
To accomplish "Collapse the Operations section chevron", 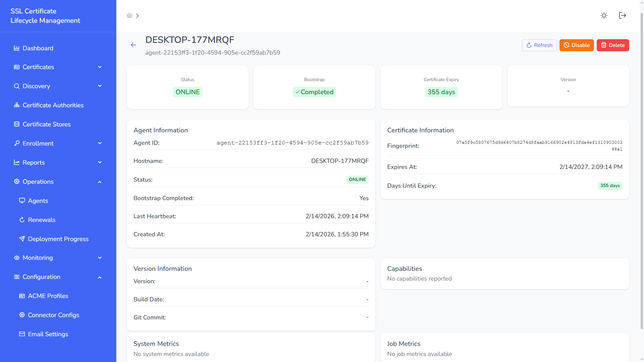I will (100, 182).
